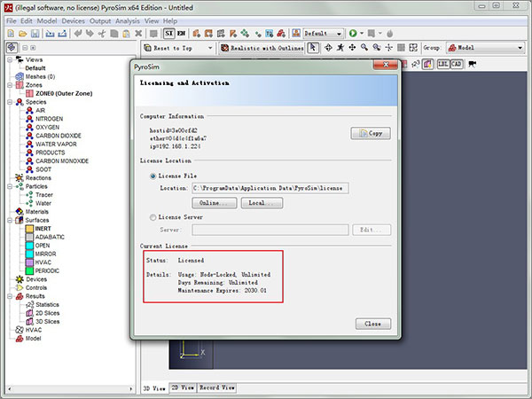532x399 pixels.
Task: Toggle the LBL labels button
Action: [443, 64]
